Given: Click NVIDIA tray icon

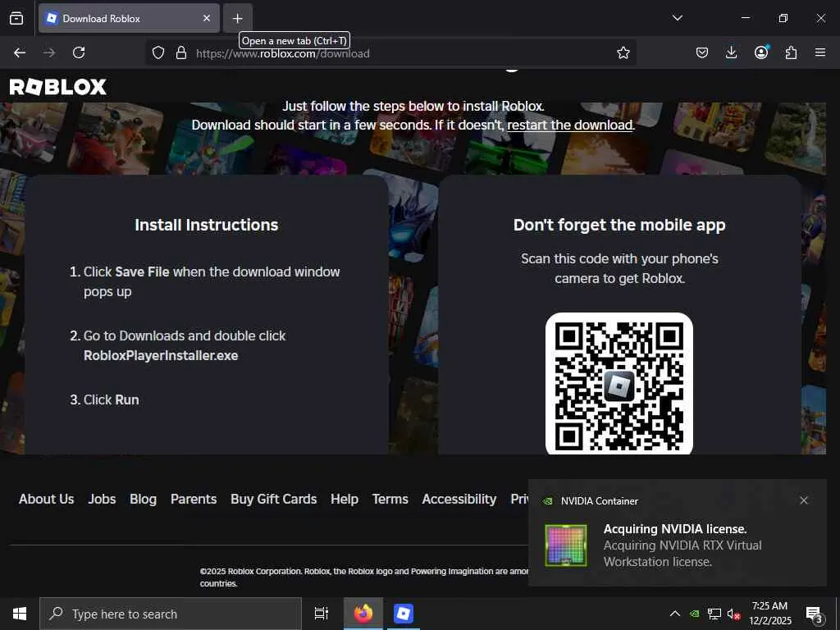Looking at the screenshot, I should (694, 614).
